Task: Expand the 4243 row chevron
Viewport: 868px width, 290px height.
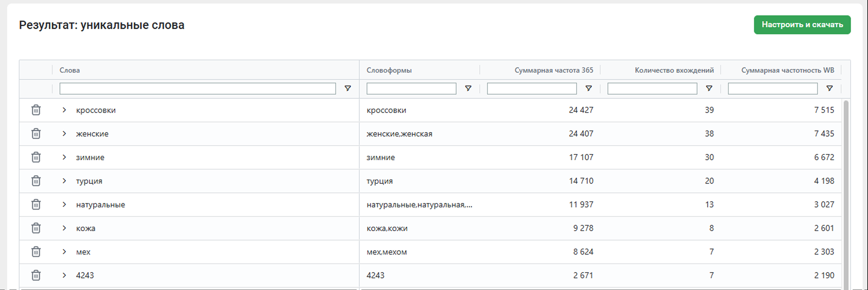Action: pos(64,275)
